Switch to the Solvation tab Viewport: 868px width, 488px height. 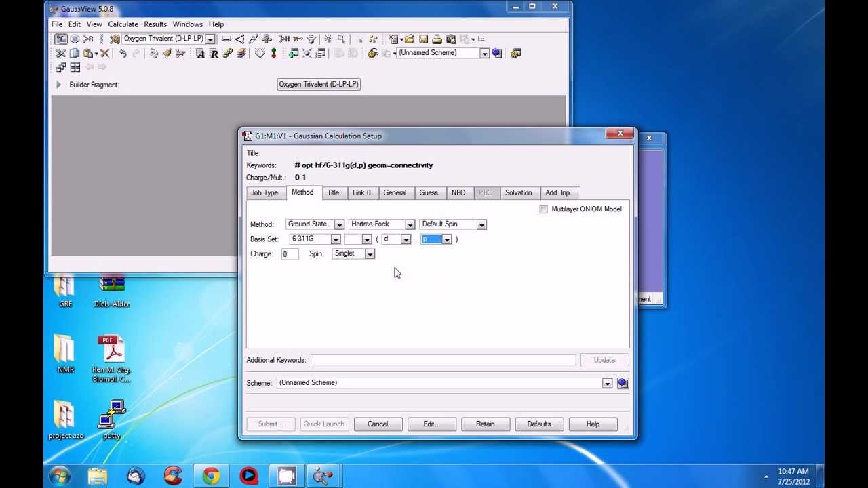click(518, 193)
